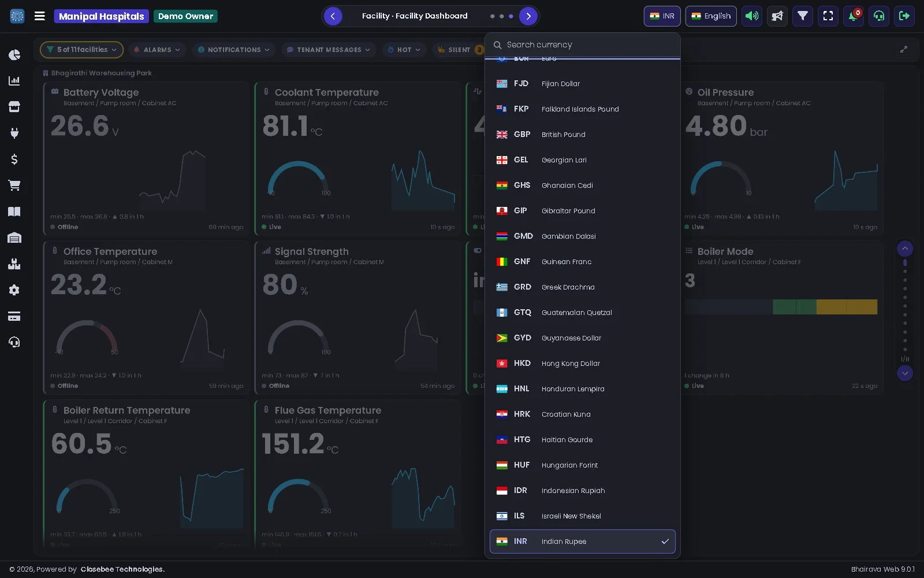The image size is (924, 578).
Task: Expand the dashboard panel using expand icon
Action: tap(904, 50)
